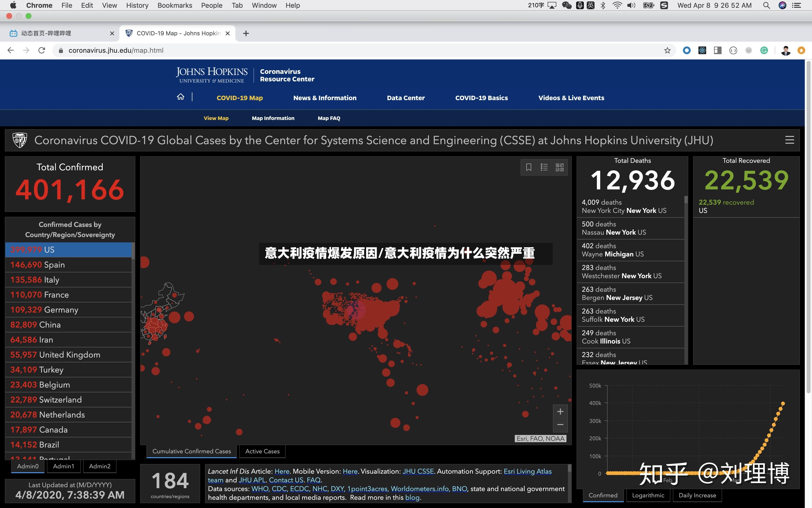The width and height of the screenshot is (812, 508).
Task: Close the COVID-19 Map tab
Action: [227, 33]
